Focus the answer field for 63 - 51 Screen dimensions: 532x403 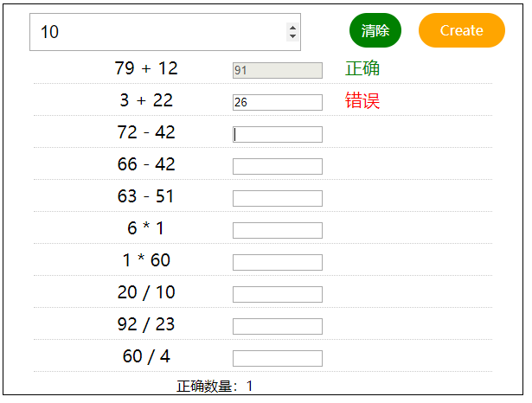click(x=277, y=198)
